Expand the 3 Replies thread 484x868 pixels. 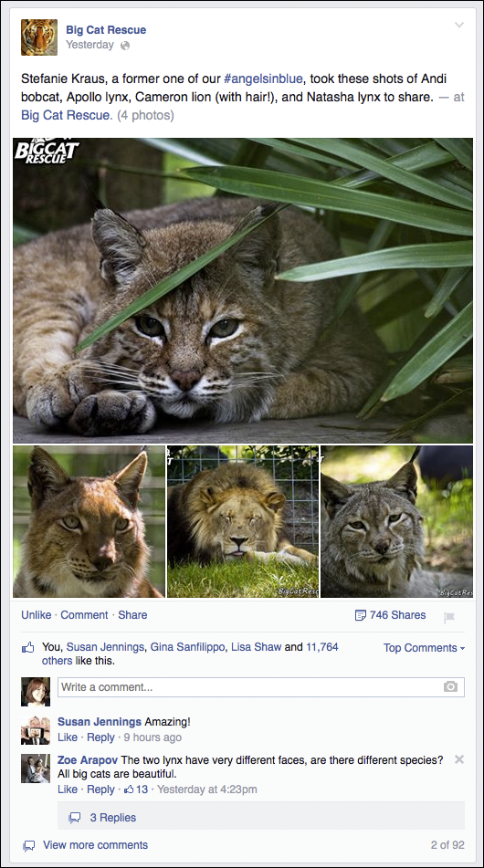click(113, 818)
